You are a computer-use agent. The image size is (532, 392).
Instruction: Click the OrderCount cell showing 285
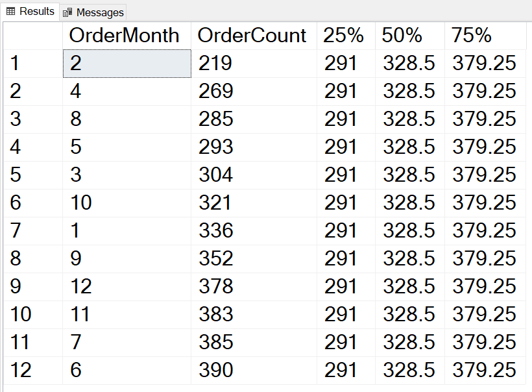point(253,119)
